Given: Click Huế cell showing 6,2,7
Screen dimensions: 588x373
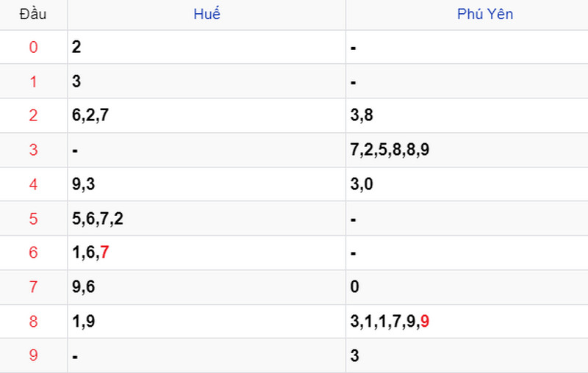Looking at the screenshot, I should click(207, 115).
